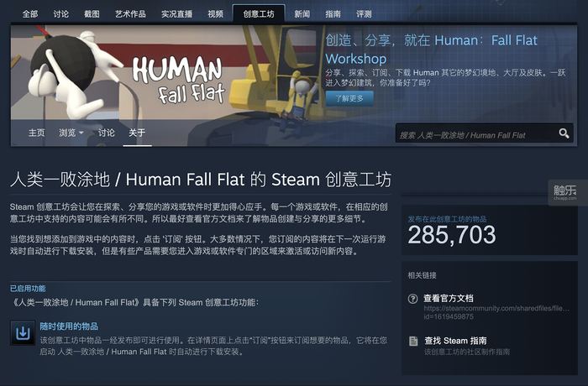Click the 了解更多 button
588x386 pixels.
pyautogui.click(x=349, y=98)
